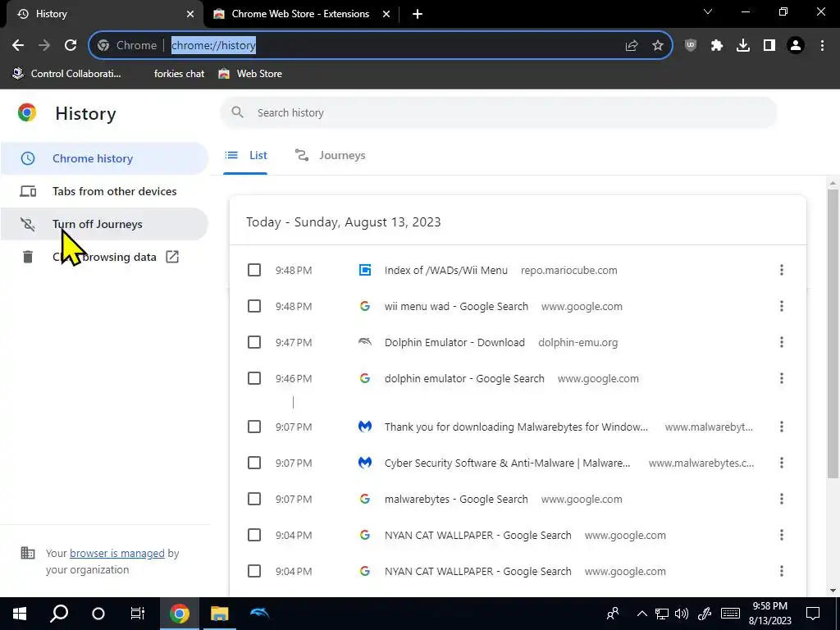The width and height of the screenshot is (840, 630).
Task: Close the Chrome Web Store tab
Action: pyautogui.click(x=386, y=14)
